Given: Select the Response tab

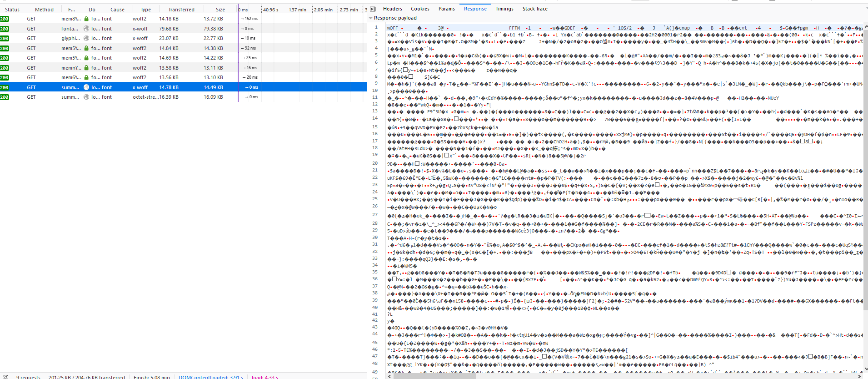Looking at the screenshot, I should click(x=475, y=9).
